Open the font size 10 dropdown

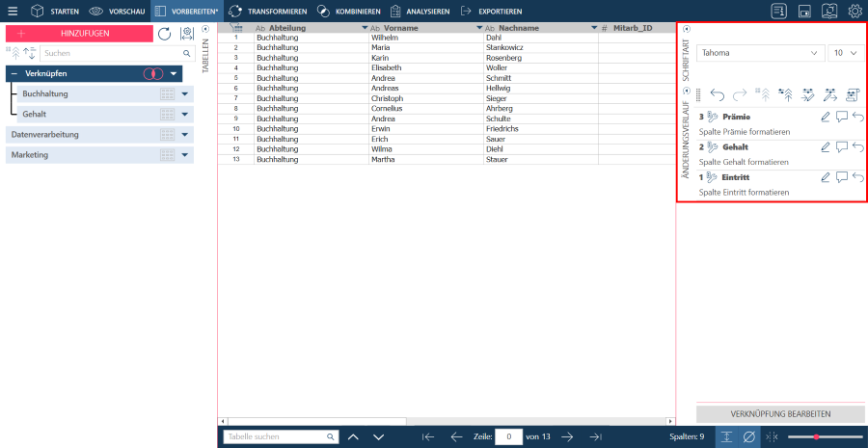click(845, 53)
